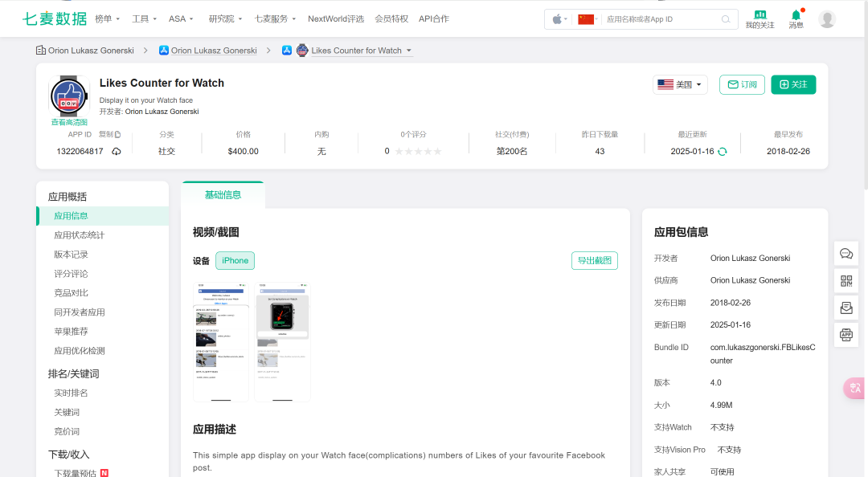Image resolution: width=868 pixels, height=477 pixels.
Task: Click the 订阅 subscribe button
Action: (742, 84)
